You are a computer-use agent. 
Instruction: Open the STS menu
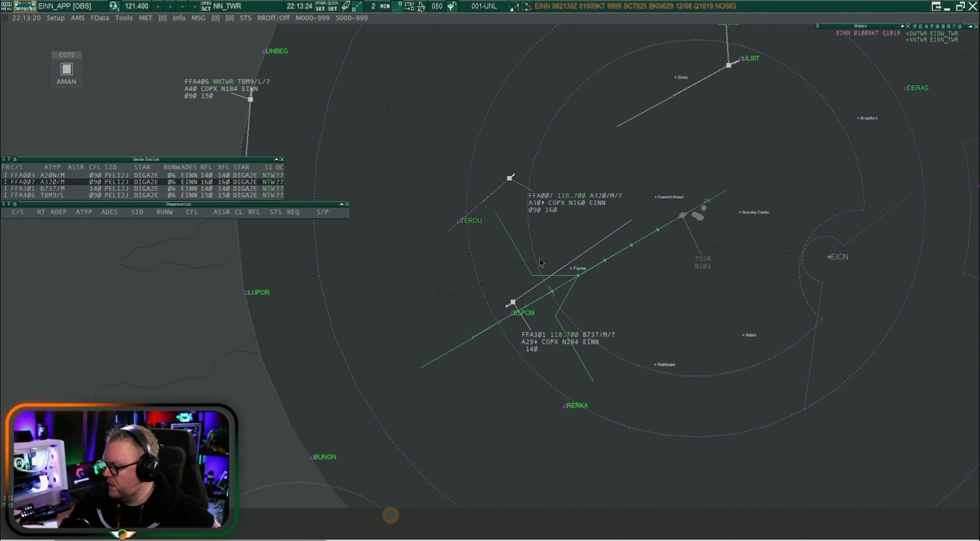click(x=245, y=18)
